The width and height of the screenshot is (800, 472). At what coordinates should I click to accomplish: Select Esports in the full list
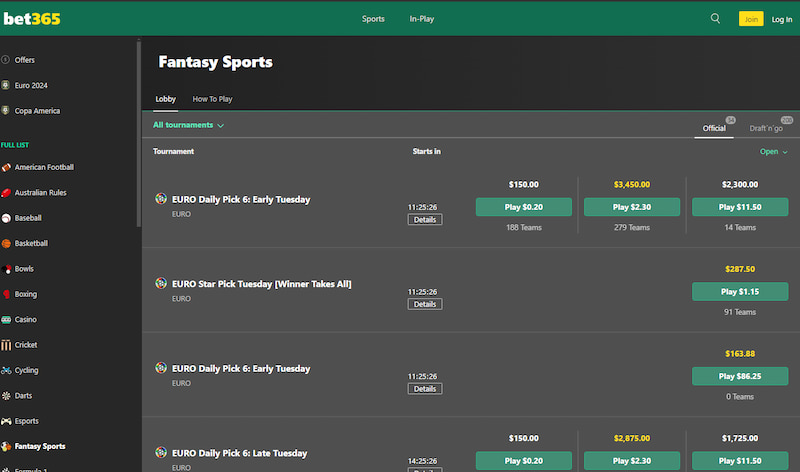pos(27,421)
